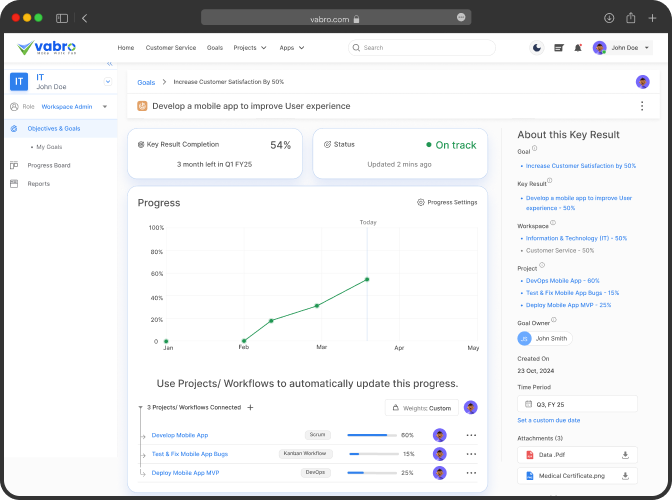This screenshot has width=672, height=500.
Task: Collapse the sidebar with the double chevron
Action: pos(110,64)
